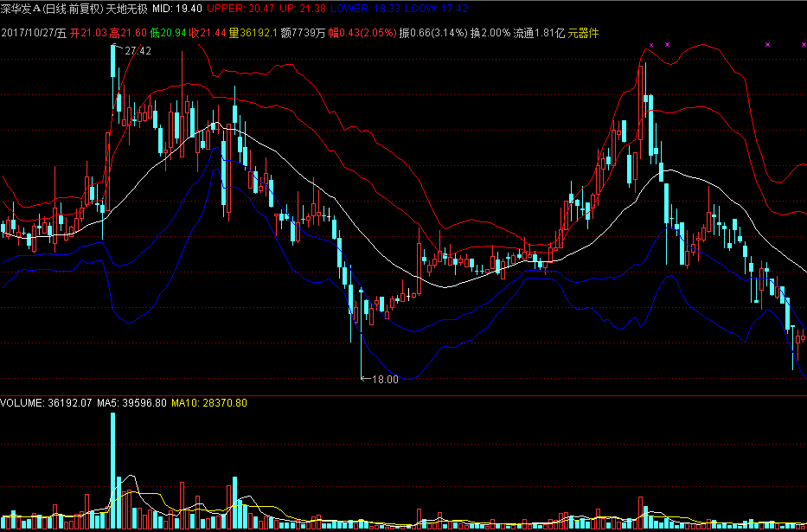This screenshot has width=807, height=532.
Task: Select the close price 收21.44
Action: pos(208,34)
